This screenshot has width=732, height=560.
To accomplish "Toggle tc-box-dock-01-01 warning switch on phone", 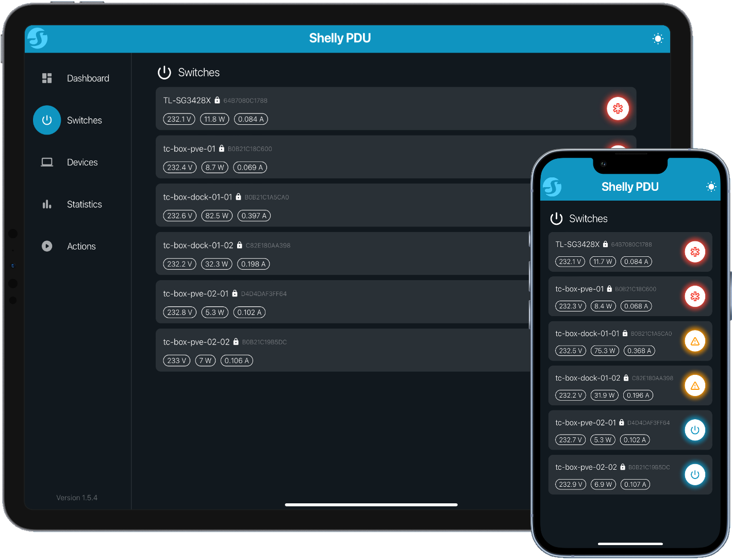I will point(695,341).
